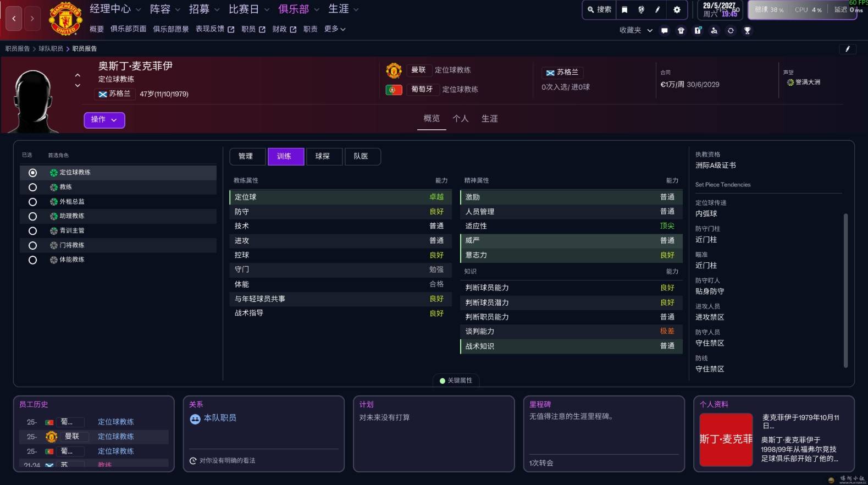Screen dimensions: 868x485
Task: Click the circular refresh arrows icon
Action: coord(731,31)
